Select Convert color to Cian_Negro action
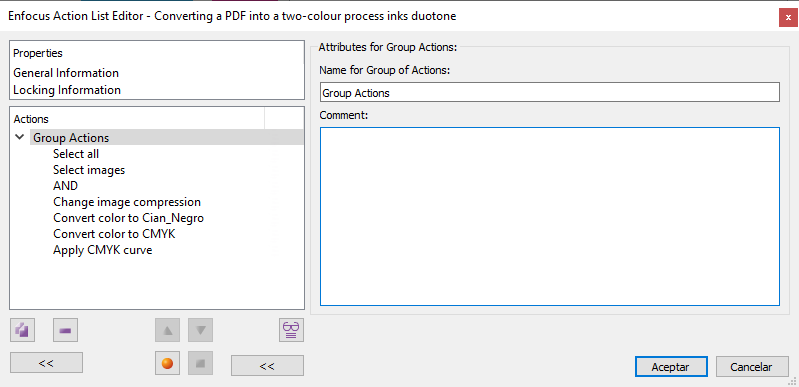Image resolution: width=799 pixels, height=387 pixels. (x=128, y=218)
